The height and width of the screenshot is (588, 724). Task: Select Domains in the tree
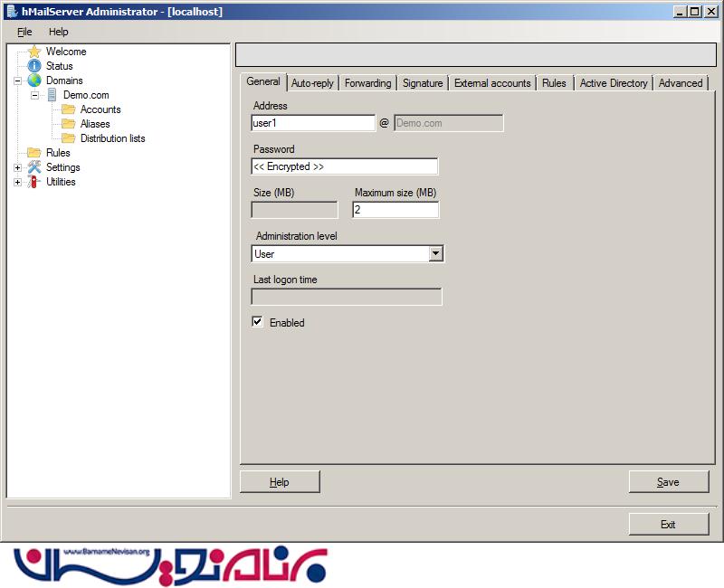[x=64, y=81]
